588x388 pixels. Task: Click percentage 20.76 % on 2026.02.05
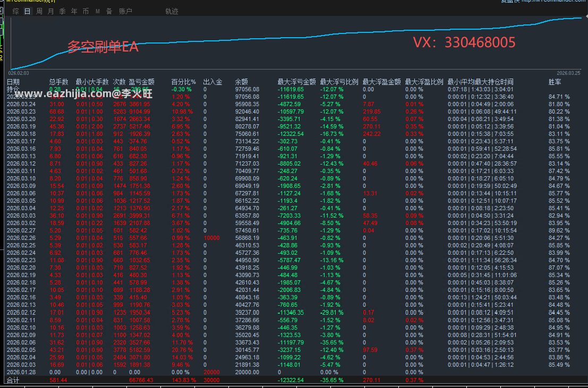click(182, 350)
